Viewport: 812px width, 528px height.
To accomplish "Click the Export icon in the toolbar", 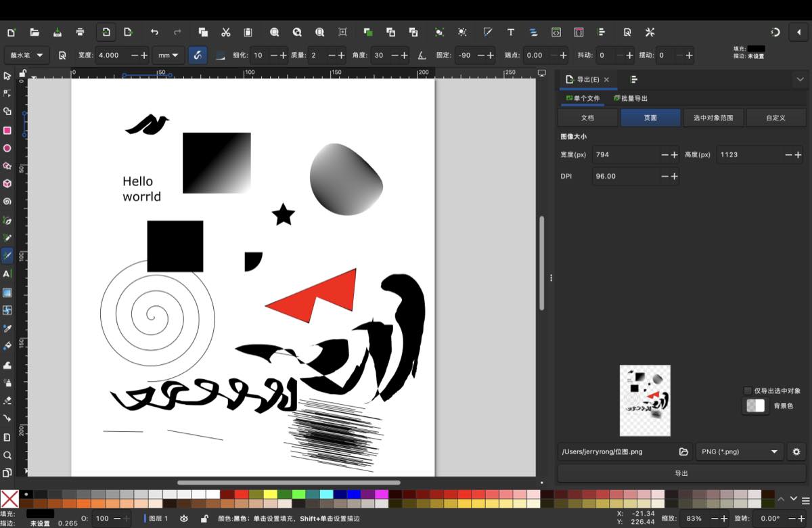I will (x=127, y=32).
